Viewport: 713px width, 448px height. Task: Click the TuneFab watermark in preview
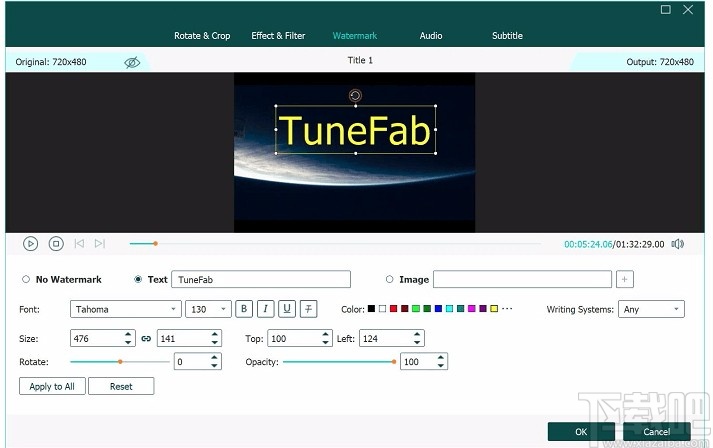pos(355,130)
